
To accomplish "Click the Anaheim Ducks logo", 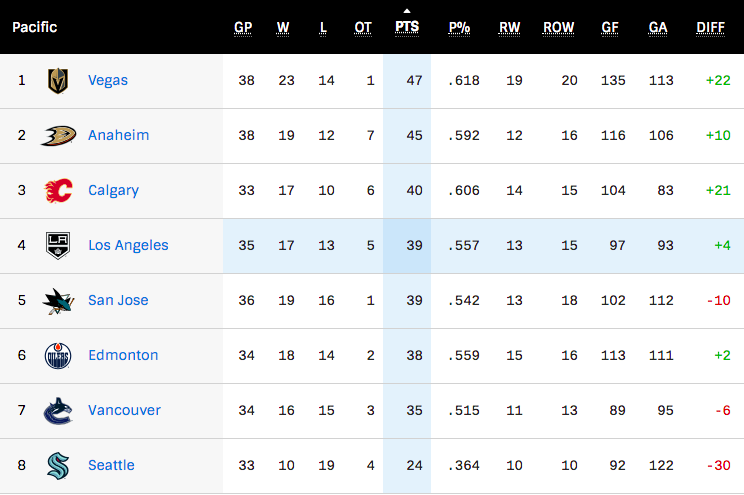I will 58,136.
